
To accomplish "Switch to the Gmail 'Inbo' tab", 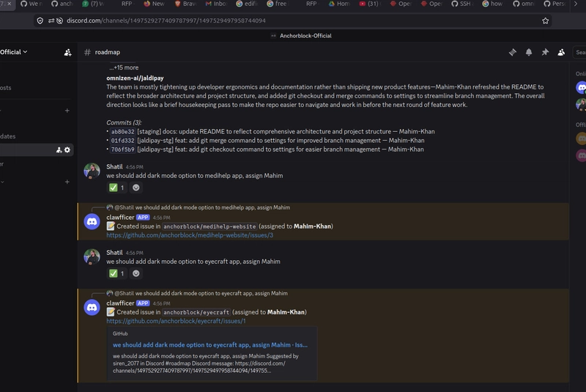I will (x=216, y=4).
